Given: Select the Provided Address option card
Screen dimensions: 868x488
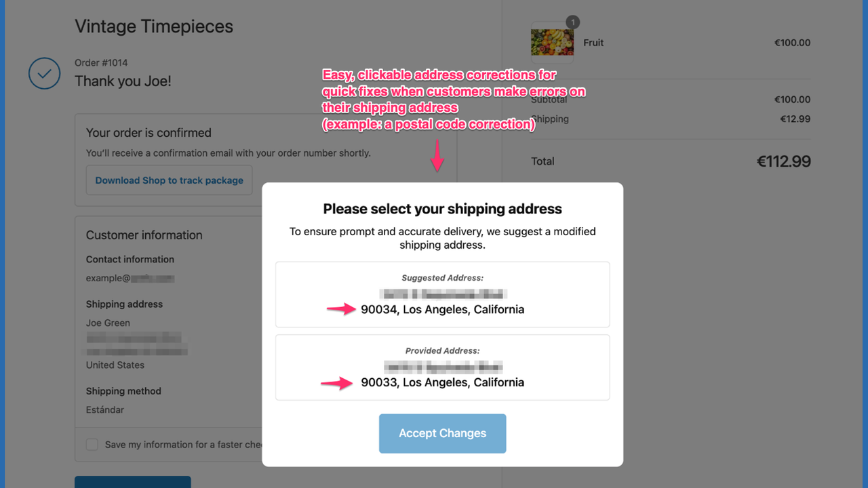Looking at the screenshot, I should point(442,367).
